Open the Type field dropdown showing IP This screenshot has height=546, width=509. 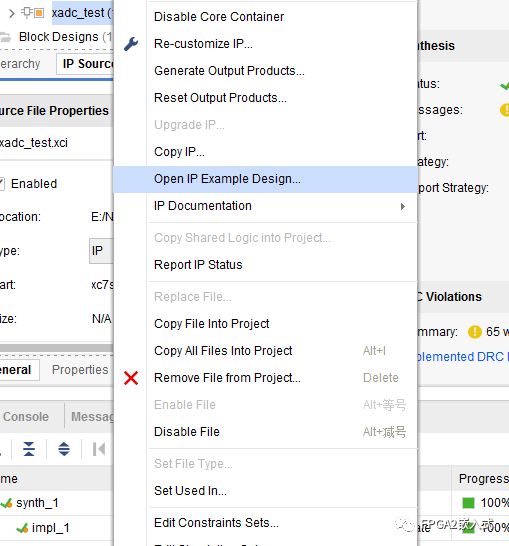(101, 251)
